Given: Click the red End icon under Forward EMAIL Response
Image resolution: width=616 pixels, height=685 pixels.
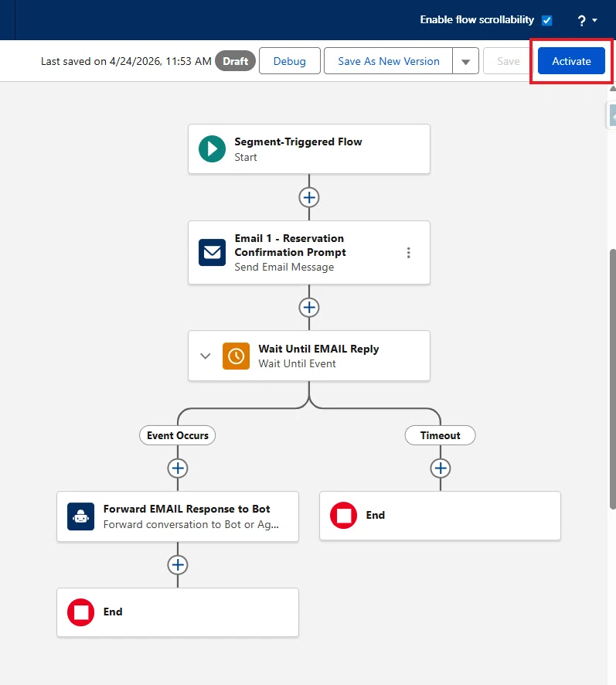Looking at the screenshot, I should coord(81,612).
